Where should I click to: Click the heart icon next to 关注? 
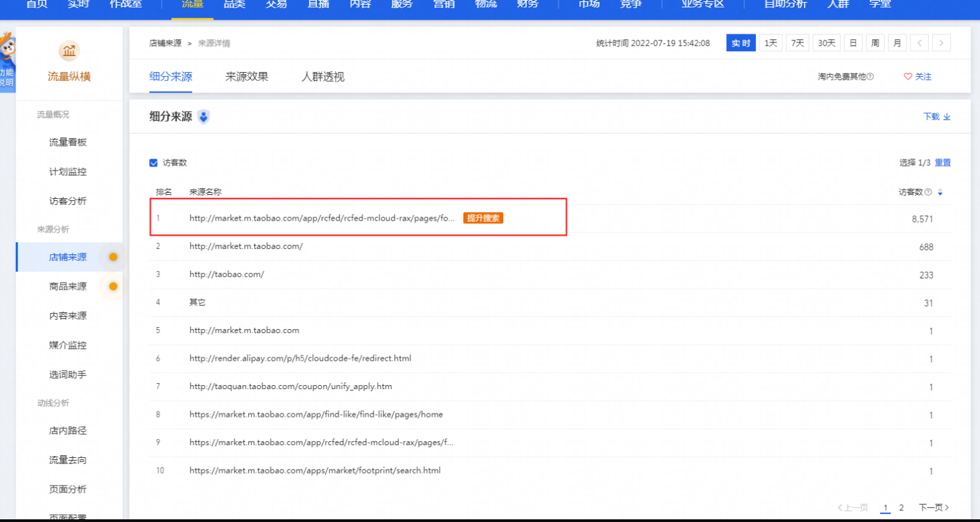click(x=908, y=77)
